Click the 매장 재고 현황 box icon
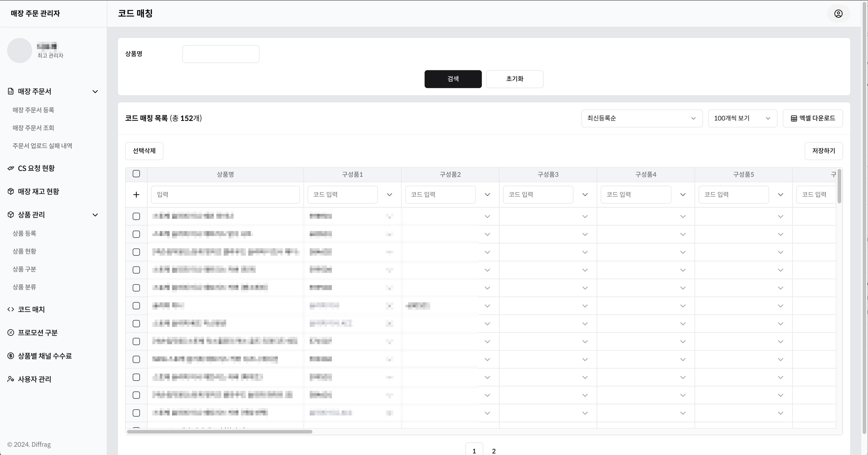Image resolution: width=868 pixels, height=455 pixels. click(11, 191)
